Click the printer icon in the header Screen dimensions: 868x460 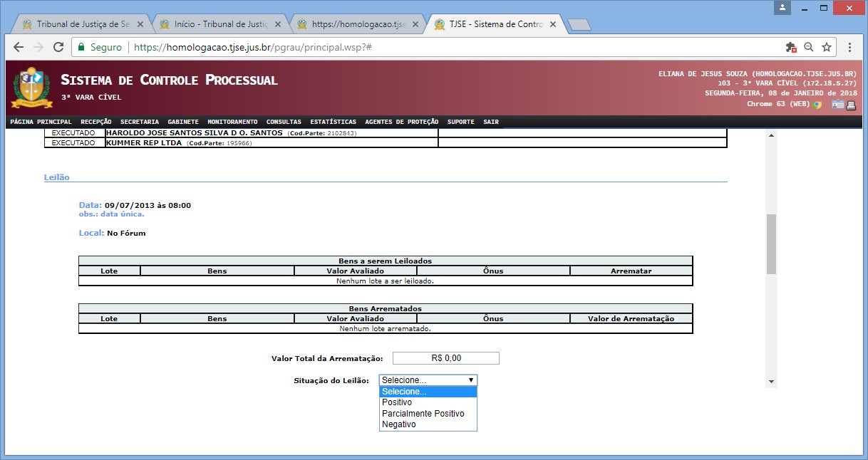pos(851,105)
